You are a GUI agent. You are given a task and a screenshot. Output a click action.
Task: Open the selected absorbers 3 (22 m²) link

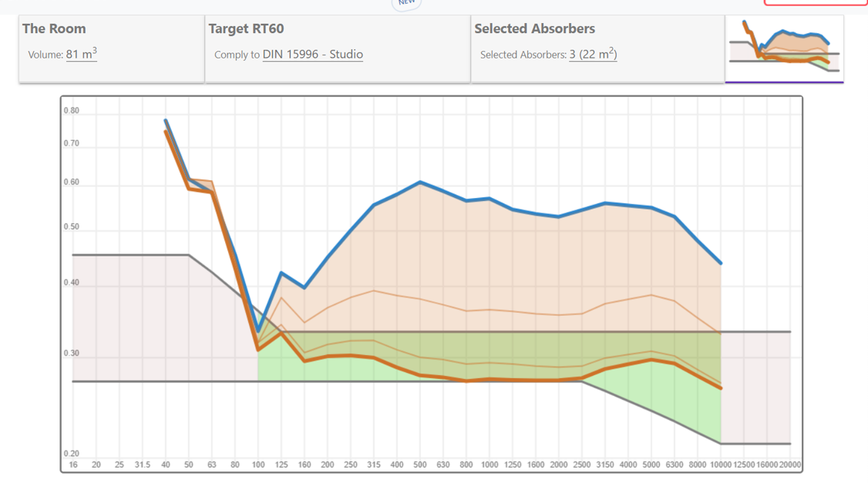click(x=593, y=55)
